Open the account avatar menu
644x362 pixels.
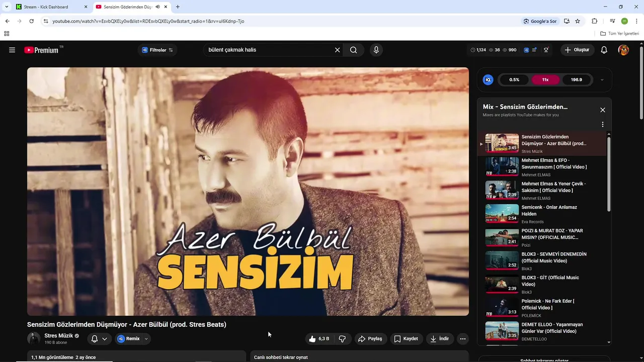point(623,50)
